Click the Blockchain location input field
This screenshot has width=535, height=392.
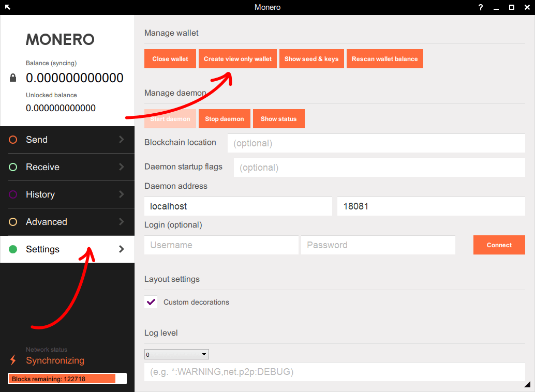tap(376, 143)
